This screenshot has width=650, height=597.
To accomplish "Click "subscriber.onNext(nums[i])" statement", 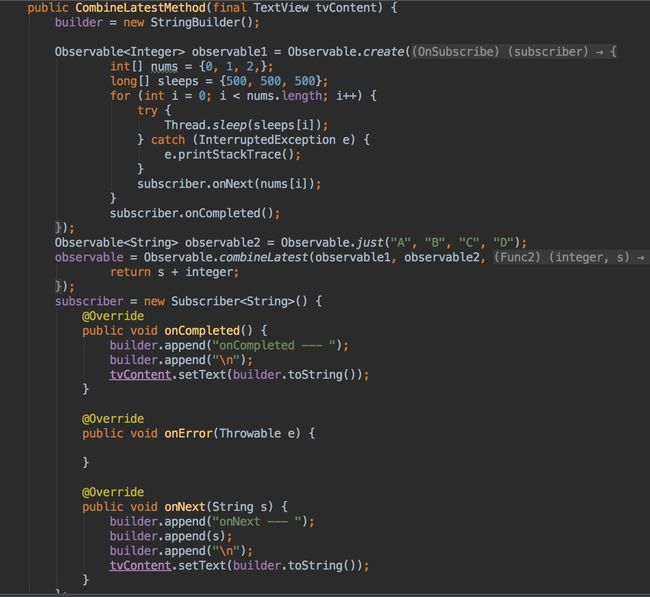I will pyautogui.click(x=226, y=184).
